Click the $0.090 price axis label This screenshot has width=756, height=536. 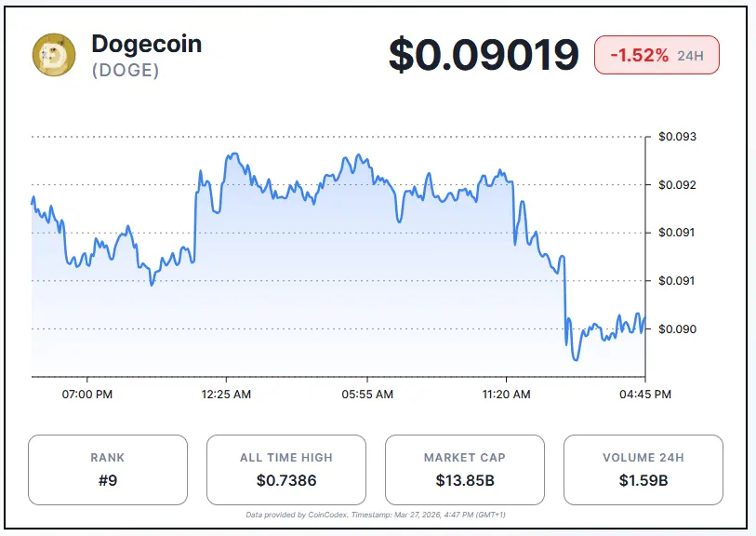pyautogui.click(x=678, y=329)
